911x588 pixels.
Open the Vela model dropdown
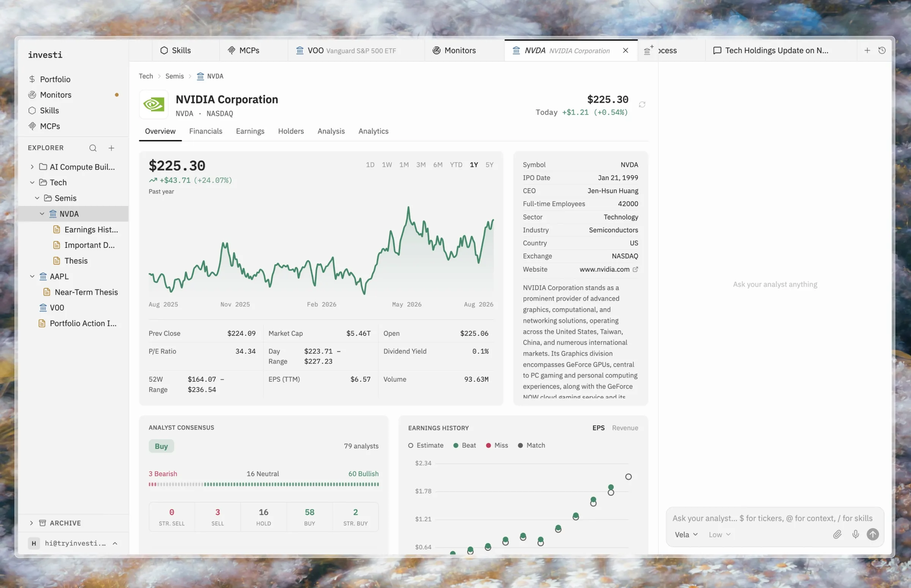pyautogui.click(x=686, y=535)
